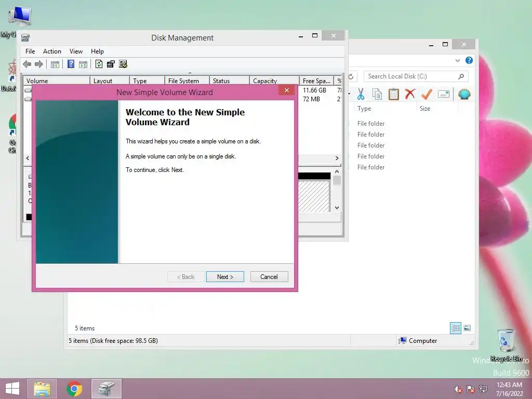Click the Disk Management title bar icon

(25, 37)
